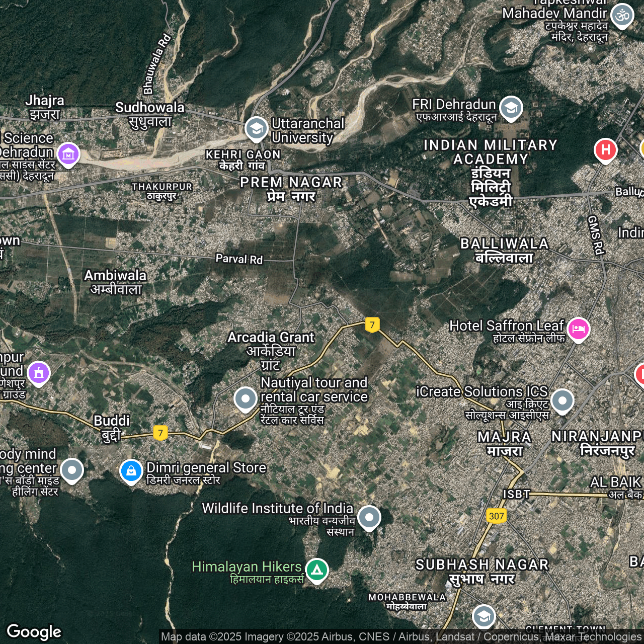
Task: Click the route 307 highway shield
Action: coord(496,516)
